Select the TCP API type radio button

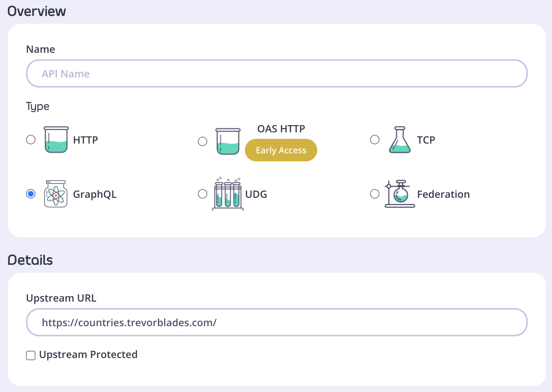pyautogui.click(x=375, y=140)
